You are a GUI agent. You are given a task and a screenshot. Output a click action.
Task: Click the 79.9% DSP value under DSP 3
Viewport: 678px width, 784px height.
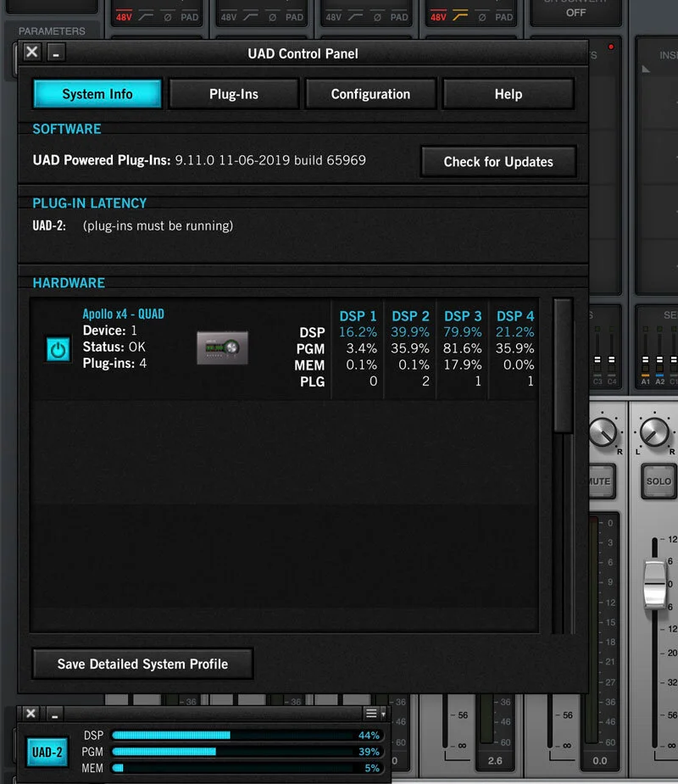463,332
